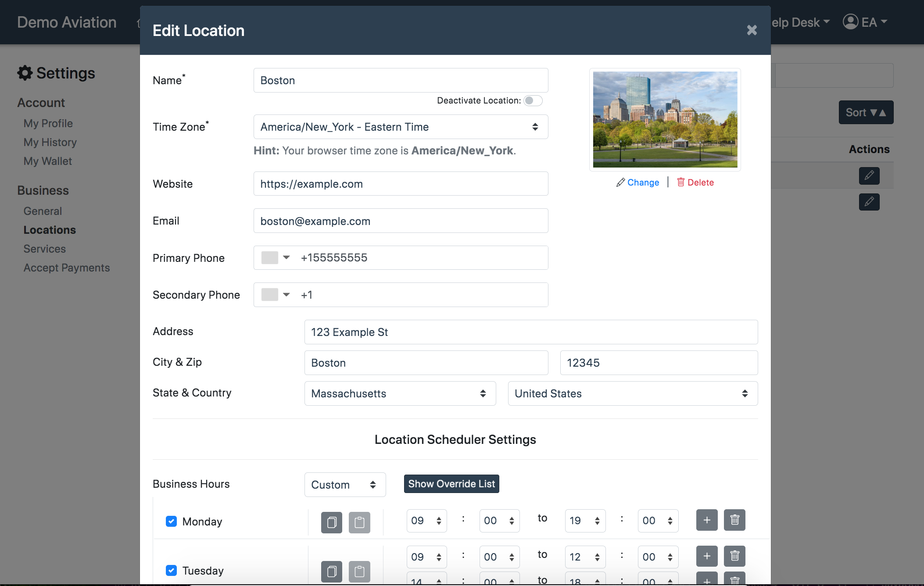924x586 pixels.
Task: Open Services in the settings sidebar
Action: pyautogui.click(x=44, y=249)
